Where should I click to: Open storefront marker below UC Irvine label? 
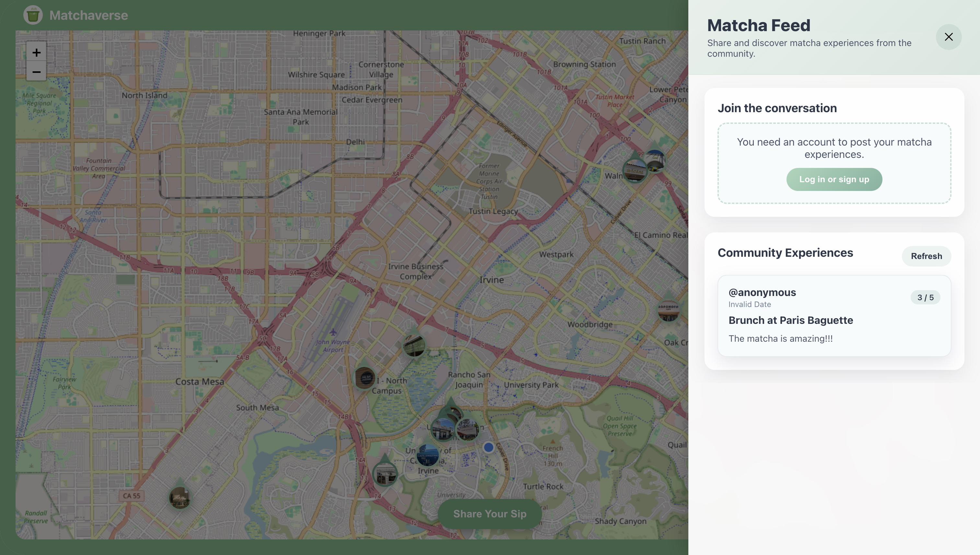(385, 474)
